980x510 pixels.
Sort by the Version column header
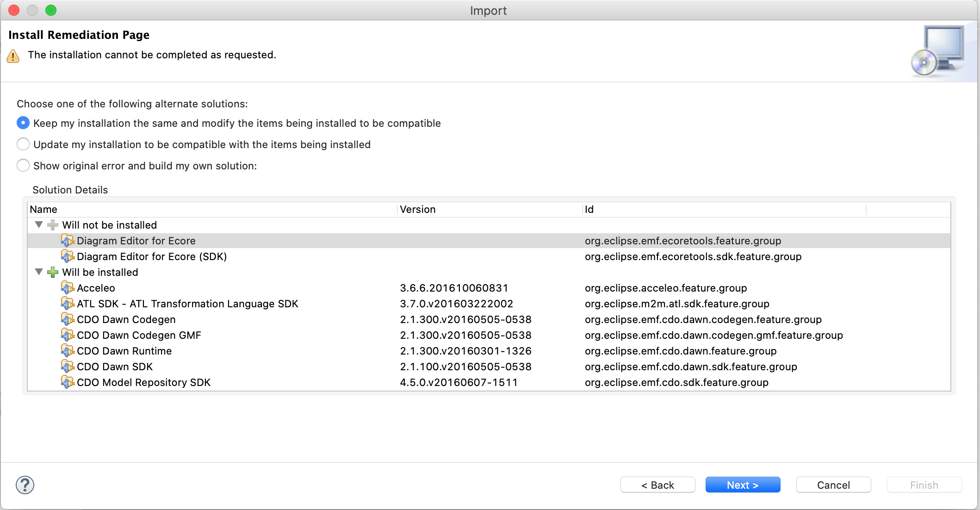(x=490, y=210)
